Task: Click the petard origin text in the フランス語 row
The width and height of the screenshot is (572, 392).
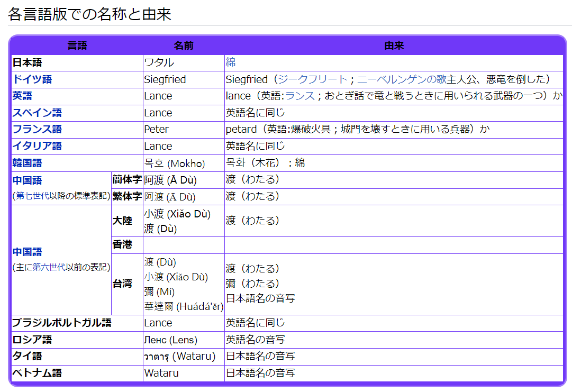Action: pyautogui.click(x=358, y=129)
